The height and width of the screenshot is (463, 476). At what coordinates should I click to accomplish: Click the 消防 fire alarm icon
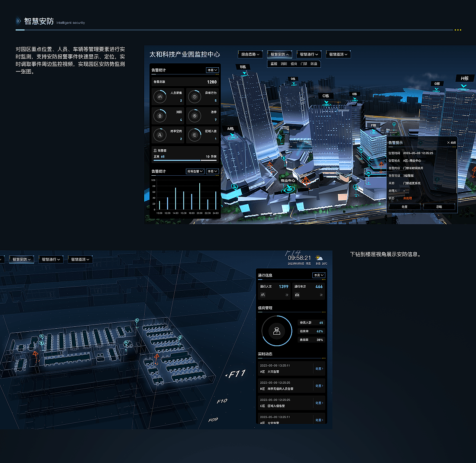(x=160, y=116)
